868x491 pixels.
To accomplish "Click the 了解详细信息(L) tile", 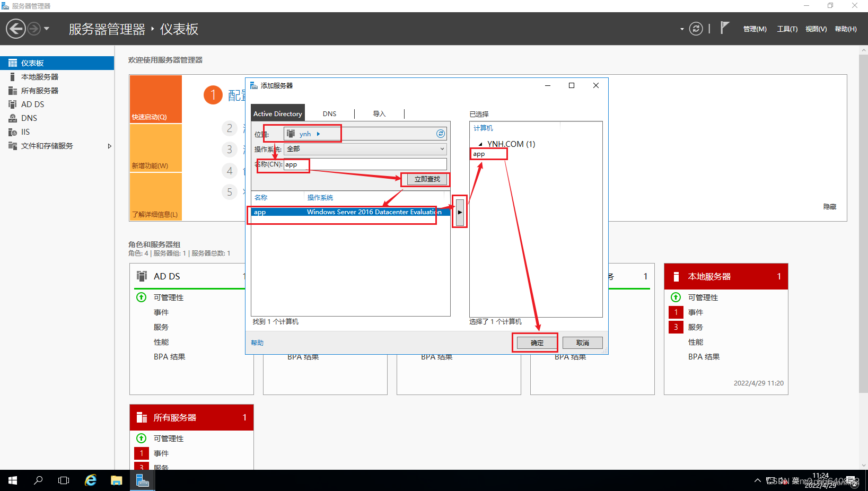I will [x=156, y=197].
